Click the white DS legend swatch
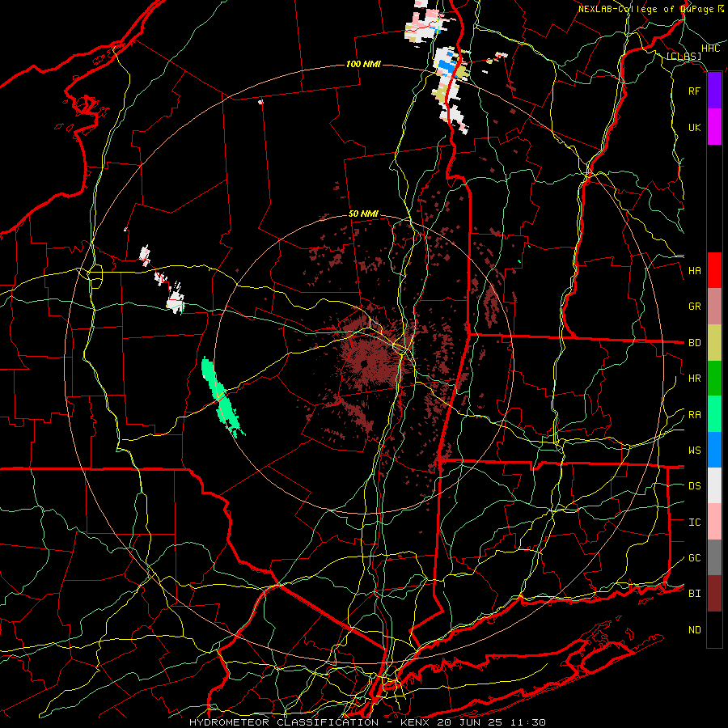728x728 pixels. point(714,485)
